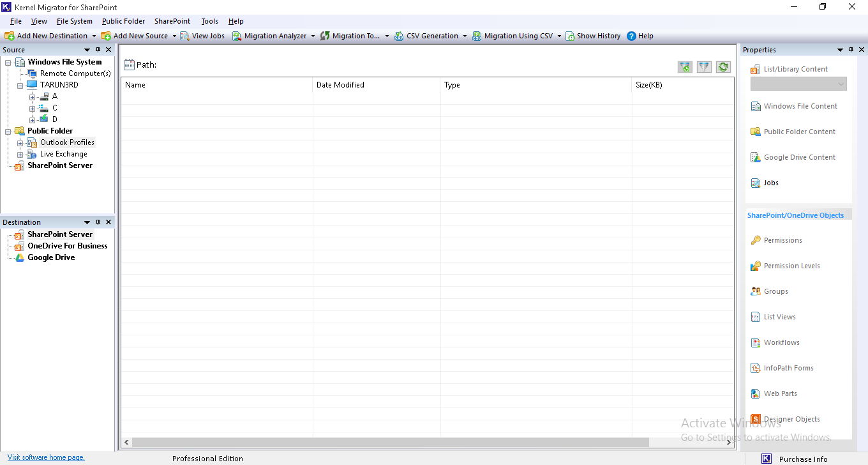868x465 pixels.
Task: Open the View menu
Action: 39,21
